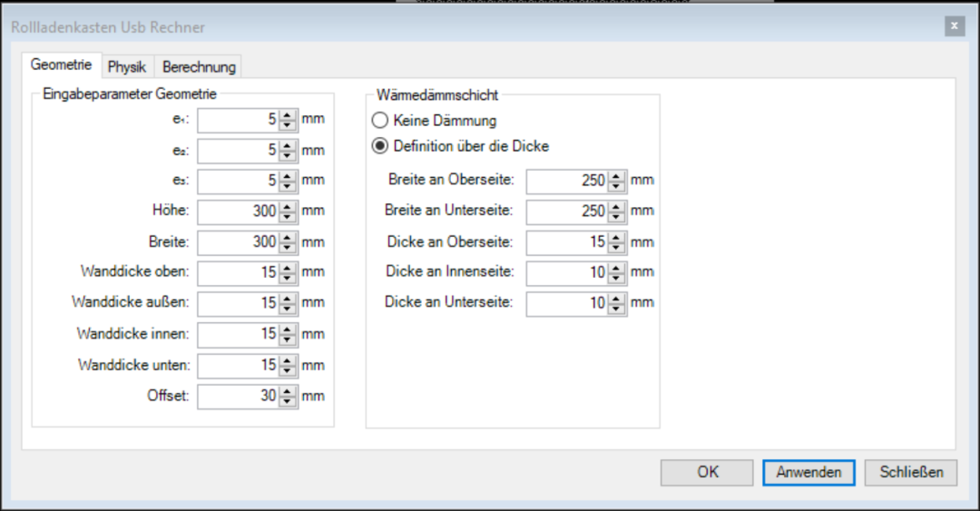Decrease Dicke an Unterseite with down arrow

click(616, 309)
